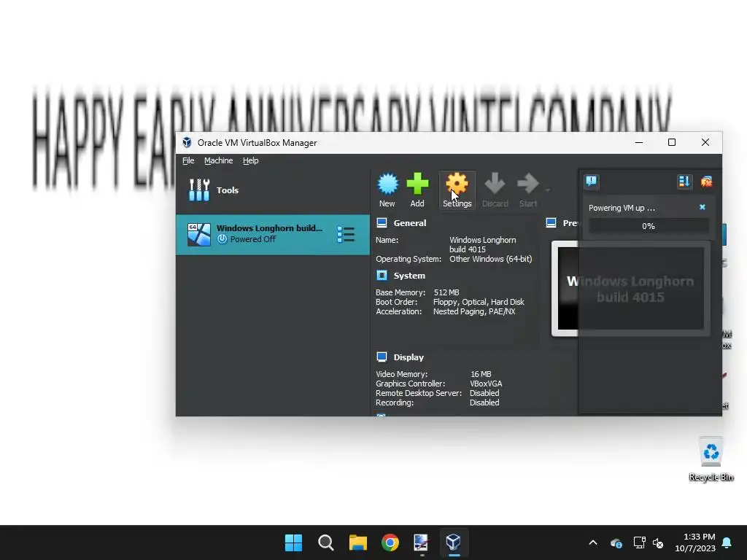Click the 0% power-up progress bar

tap(649, 226)
